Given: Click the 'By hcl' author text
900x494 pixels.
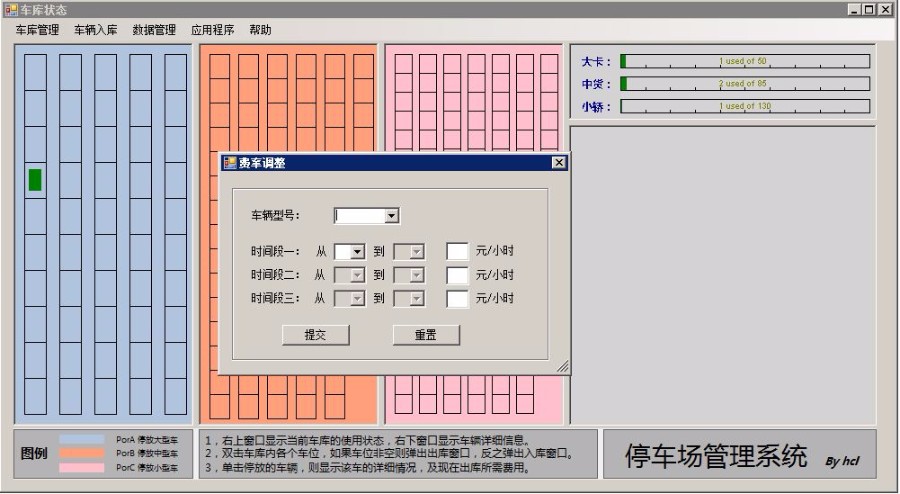Looking at the screenshot, I should (x=842, y=461).
